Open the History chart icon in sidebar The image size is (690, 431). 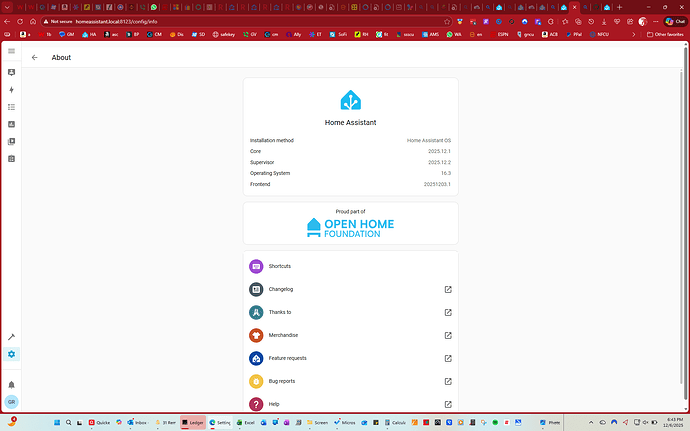coord(11,124)
